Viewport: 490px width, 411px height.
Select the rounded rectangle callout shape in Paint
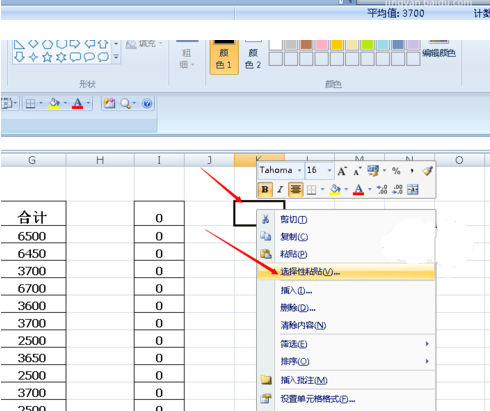click(x=75, y=57)
